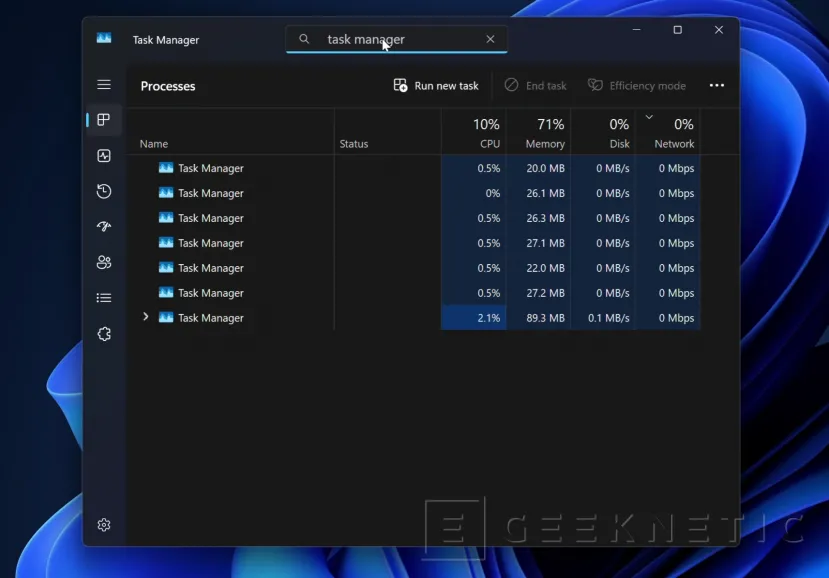
Task: Click the Run new task button
Action: (435, 86)
